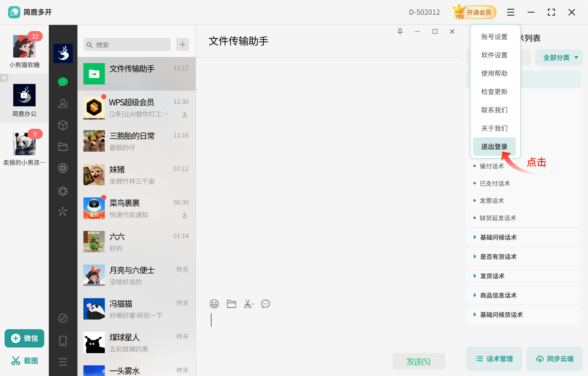This screenshot has height=376, width=588.
Task: Open the hamburger main menu icon
Action: (510, 12)
